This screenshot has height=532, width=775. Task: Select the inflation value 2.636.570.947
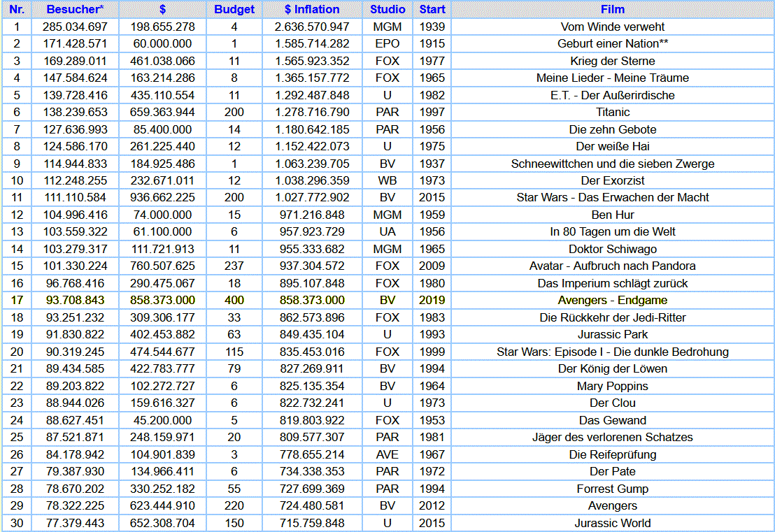[x=312, y=27]
